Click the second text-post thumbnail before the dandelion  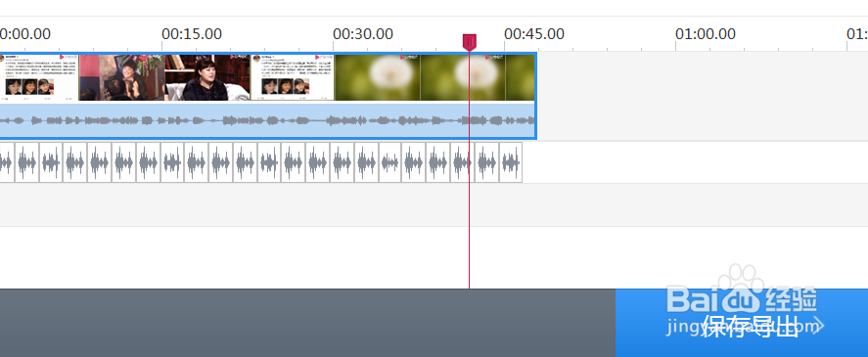(293, 77)
